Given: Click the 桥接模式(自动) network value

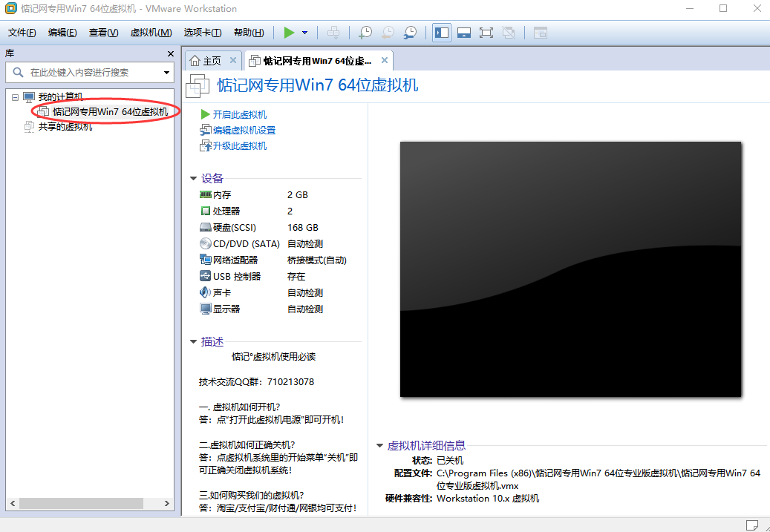Looking at the screenshot, I should pos(317,260).
